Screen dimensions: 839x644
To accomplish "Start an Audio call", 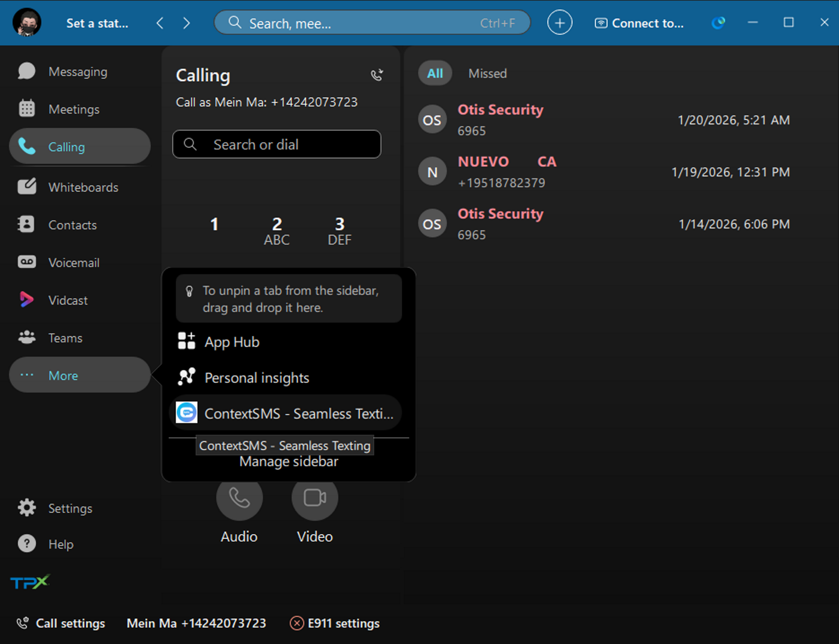I will coord(239,498).
